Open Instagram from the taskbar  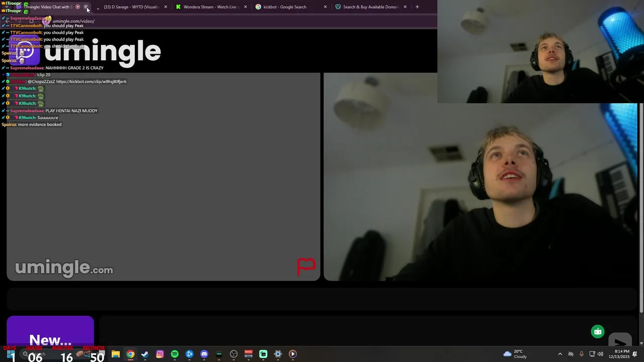160,354
